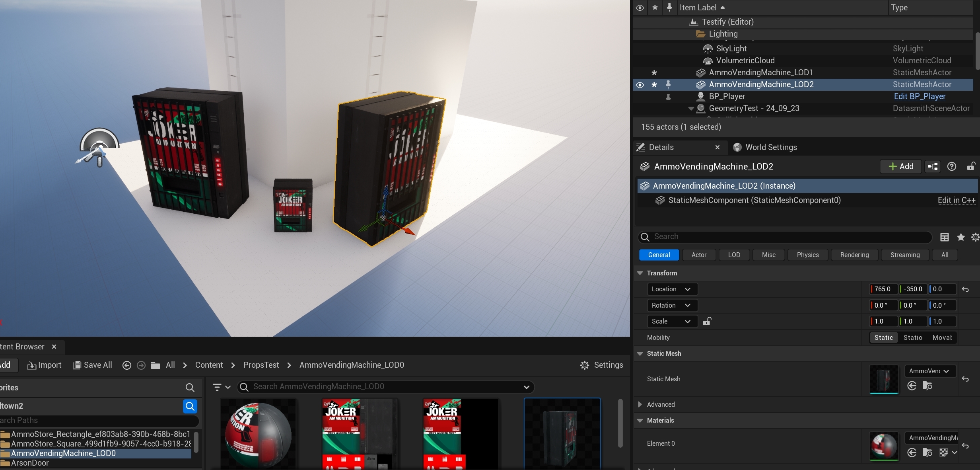This screenshot has height=470, width=980.
Task: Open the property matrix table view icon
Action: coord(944,237)
